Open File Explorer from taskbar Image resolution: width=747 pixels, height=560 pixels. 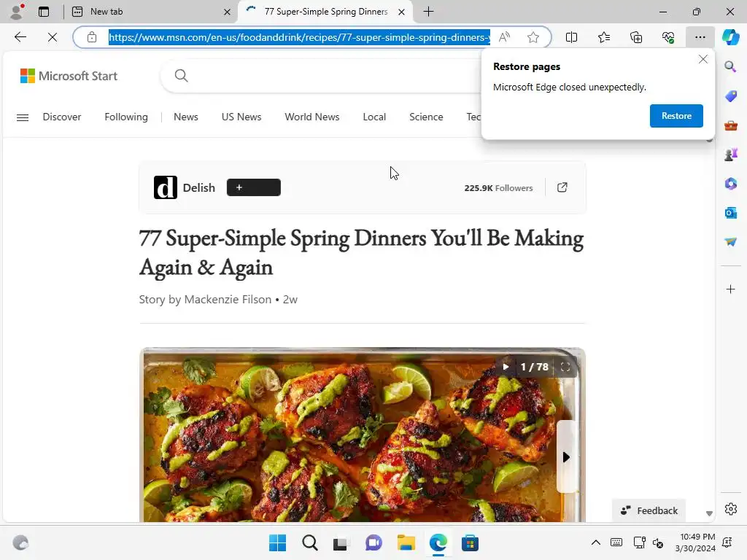pos(406,542)
